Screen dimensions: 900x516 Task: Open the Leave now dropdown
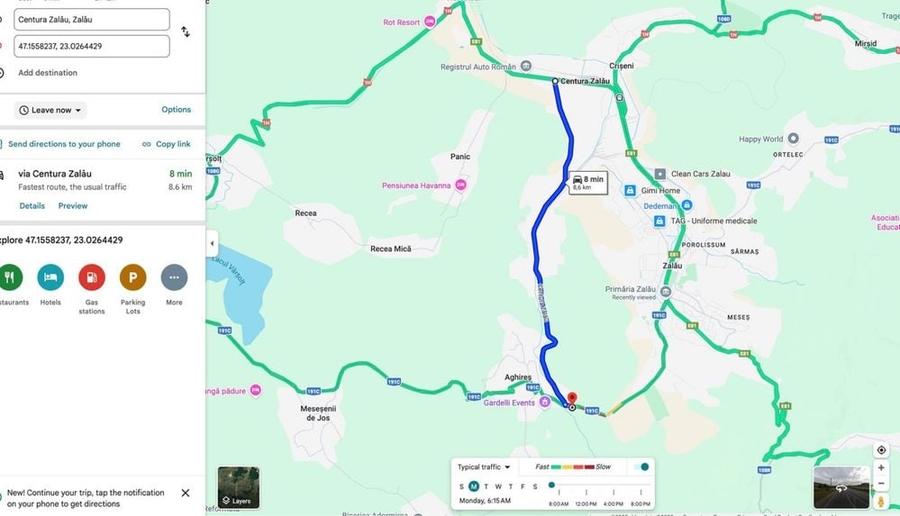point(50,110)
